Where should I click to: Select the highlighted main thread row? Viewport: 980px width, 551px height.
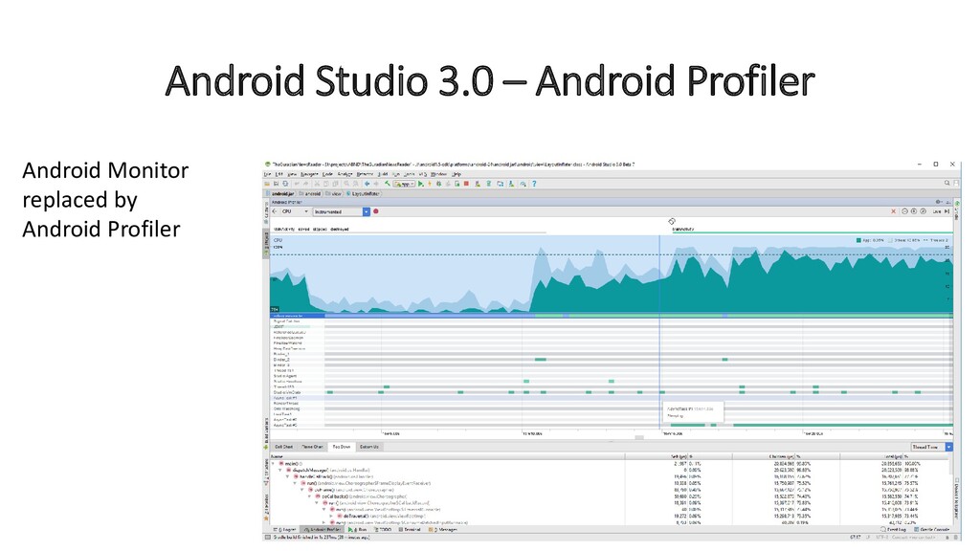tap(612, 316)
